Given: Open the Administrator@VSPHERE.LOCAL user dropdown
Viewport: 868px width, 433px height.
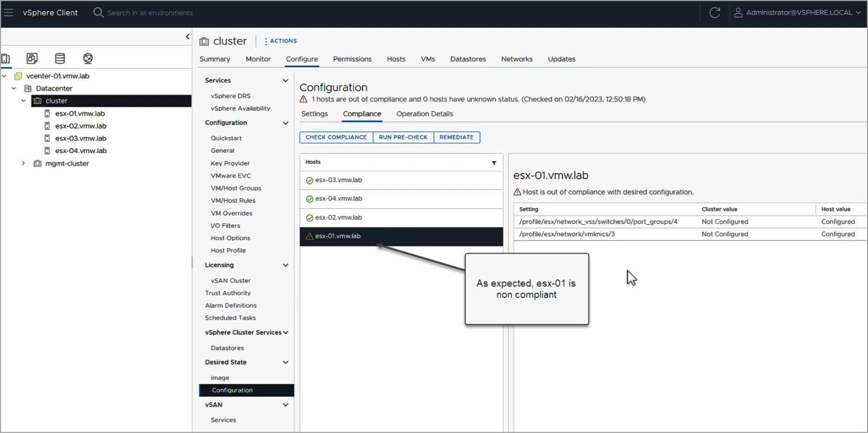Looking at the screenshot, I should point(797,12).
